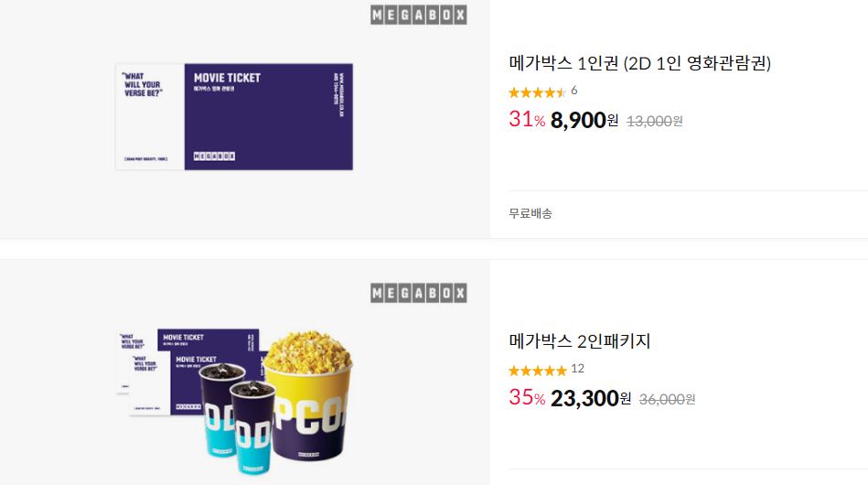The image size is (868, 485).
Task: Click the 31% discount label
Action: [527, 119]
